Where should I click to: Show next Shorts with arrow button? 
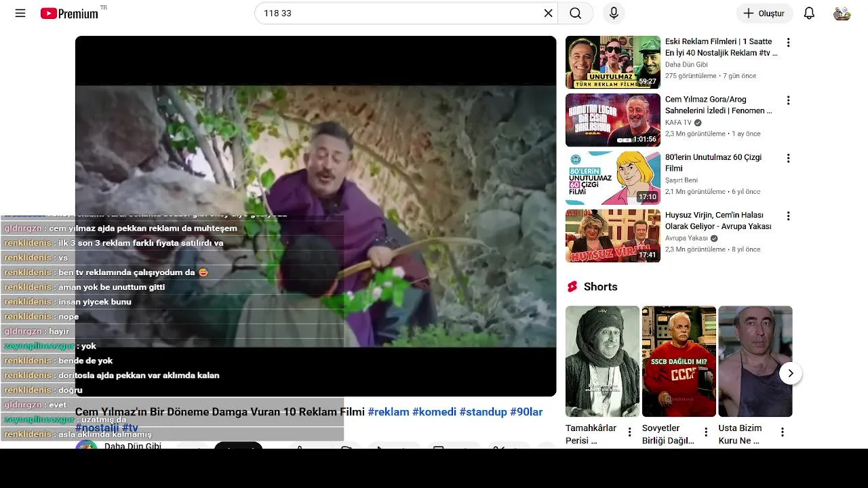790,373
